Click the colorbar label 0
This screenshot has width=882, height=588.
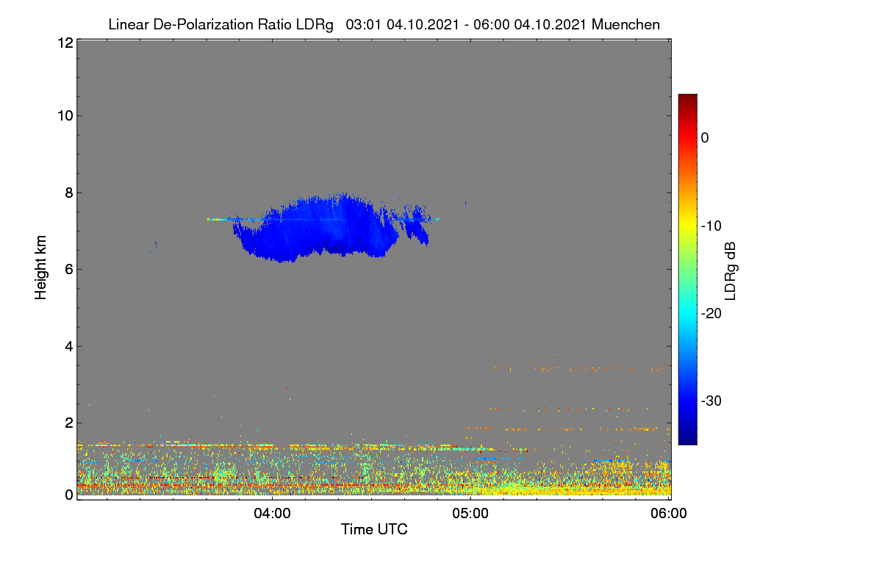705,137
